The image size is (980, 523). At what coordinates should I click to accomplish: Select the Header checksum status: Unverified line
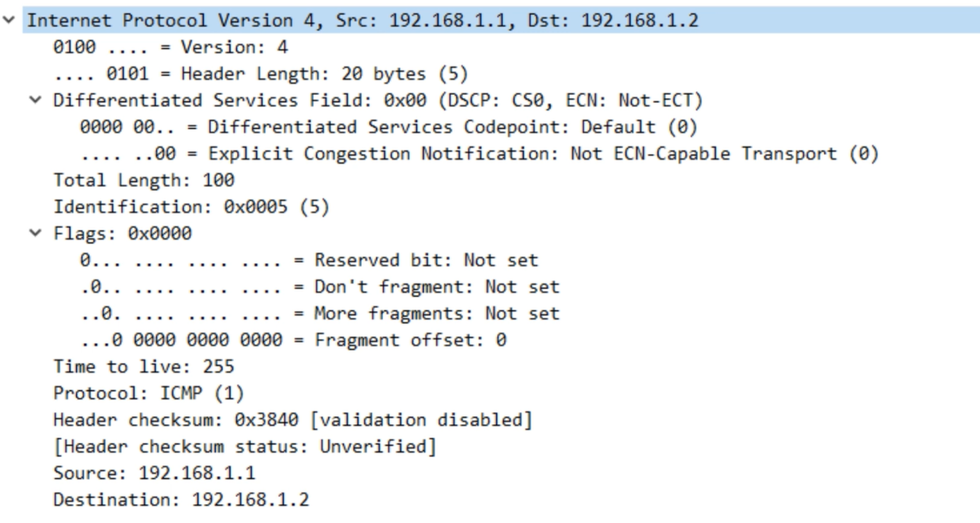(245, 446)
